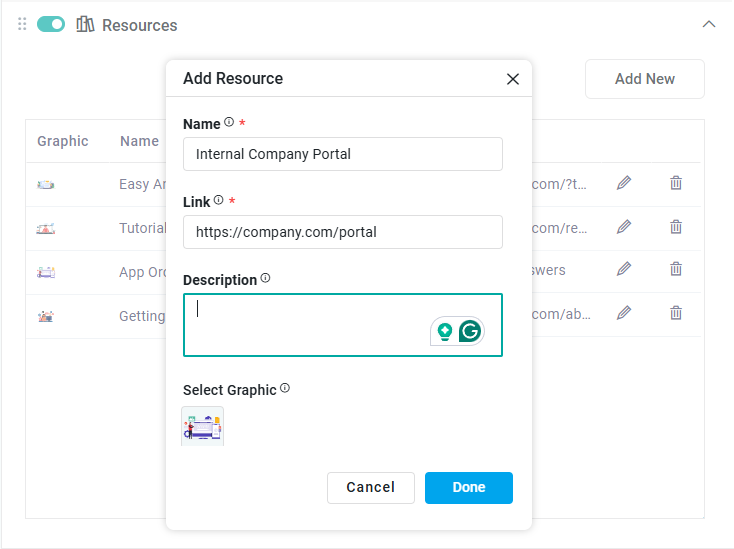Select the graphic thumbnail
734x549 pixels.
(x=202, y=426)
